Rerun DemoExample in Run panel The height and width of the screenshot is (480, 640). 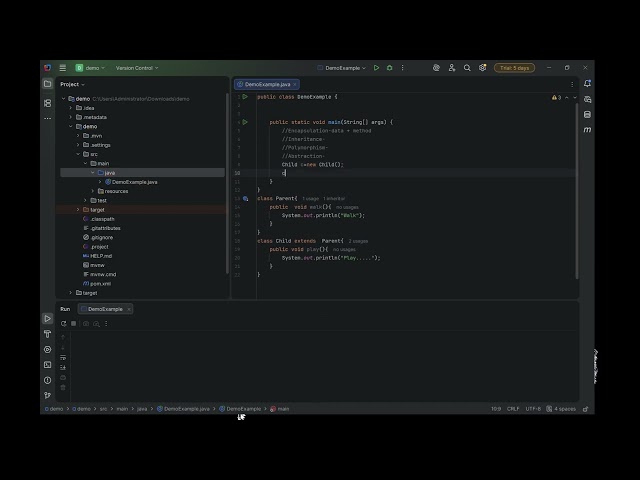coord(63,324)
